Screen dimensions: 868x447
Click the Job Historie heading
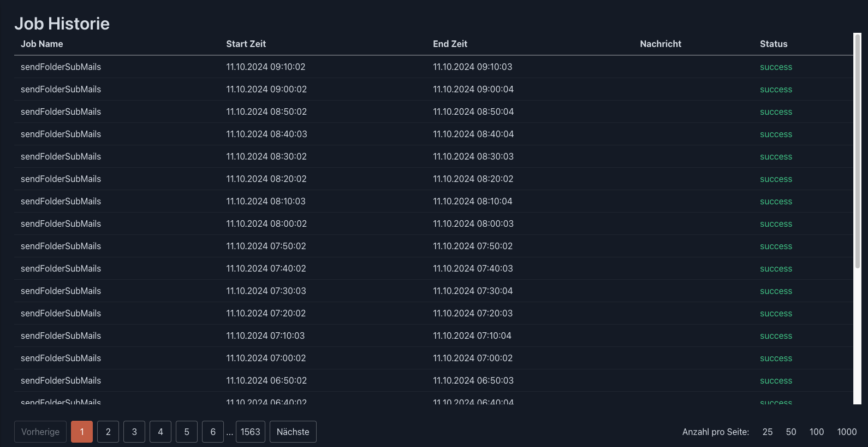point(62,23)
